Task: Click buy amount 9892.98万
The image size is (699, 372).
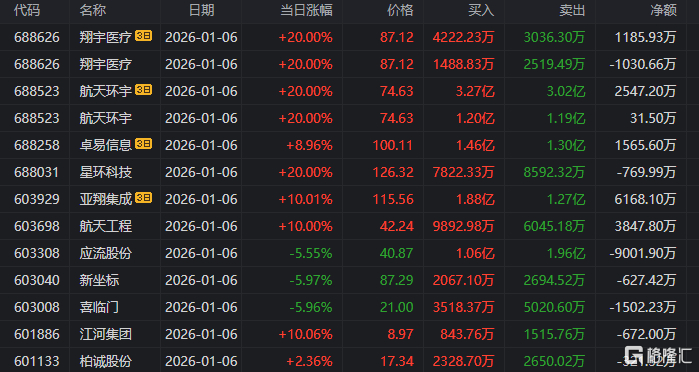Action: point(463,226)
